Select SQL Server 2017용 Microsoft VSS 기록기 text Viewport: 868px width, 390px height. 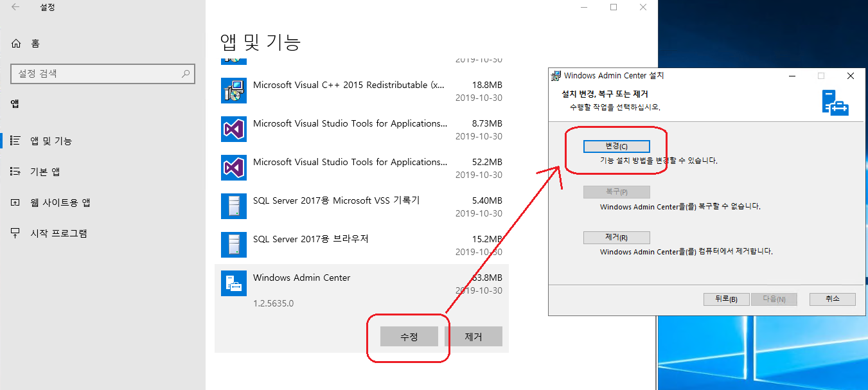click(x=336, y=200)
